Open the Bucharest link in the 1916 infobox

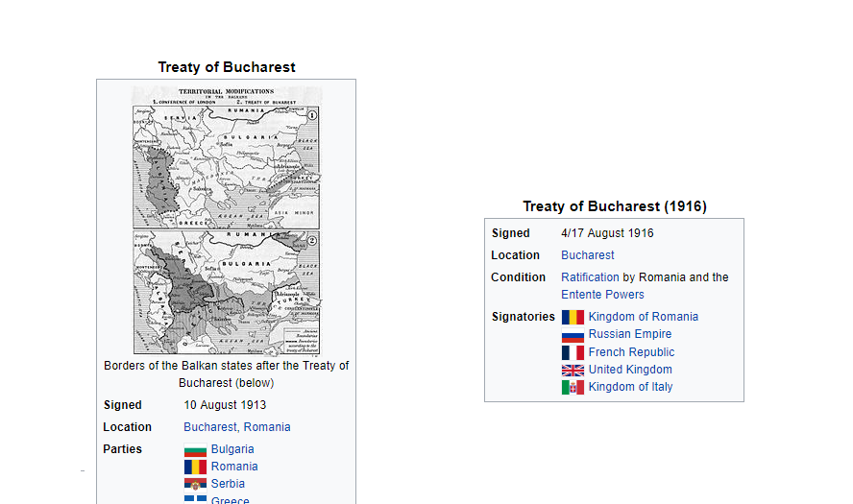pos(588,255)
